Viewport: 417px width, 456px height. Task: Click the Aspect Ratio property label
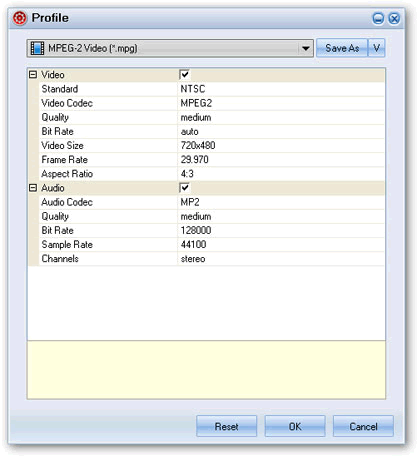click(x=67, y=174)
